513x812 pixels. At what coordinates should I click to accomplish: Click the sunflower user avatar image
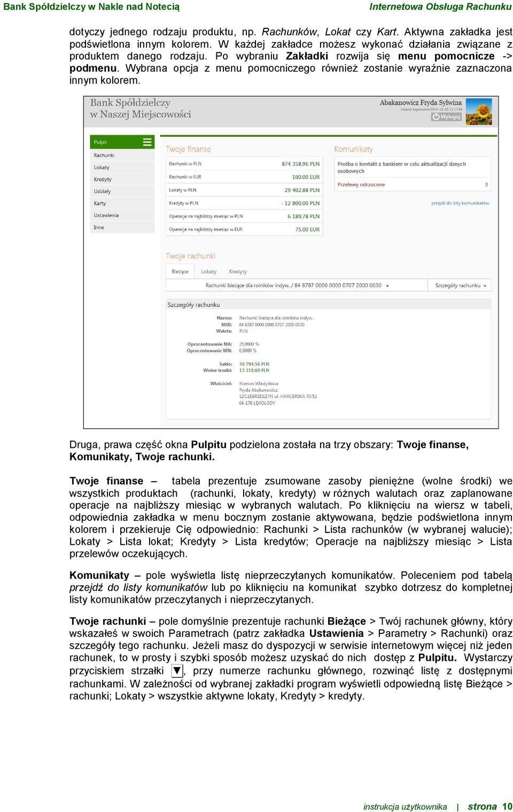click(x=479, y=112)
